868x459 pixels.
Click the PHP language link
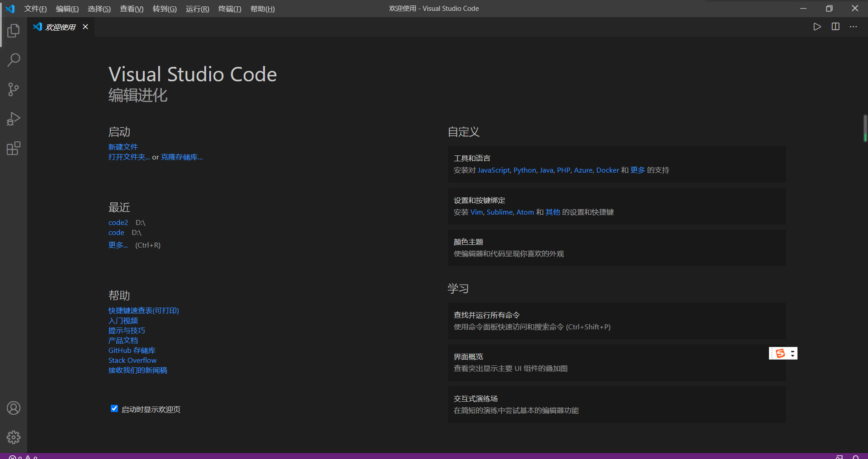click(564, 170)
